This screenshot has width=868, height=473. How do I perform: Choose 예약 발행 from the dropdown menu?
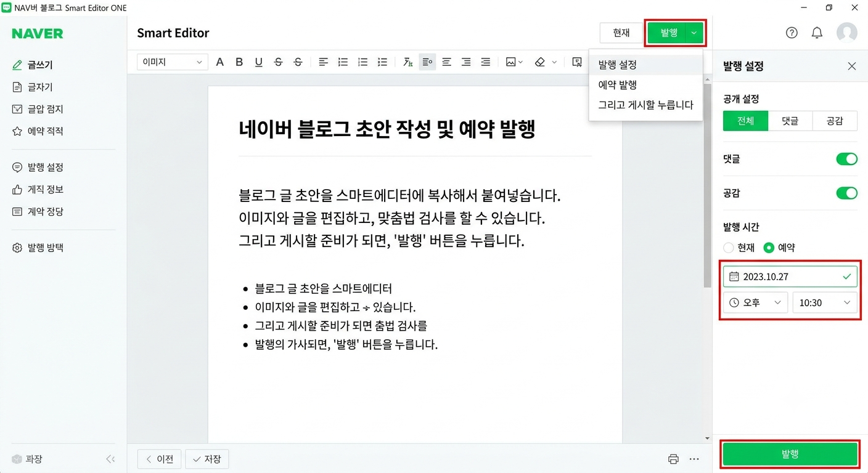(x=645, y=85)
